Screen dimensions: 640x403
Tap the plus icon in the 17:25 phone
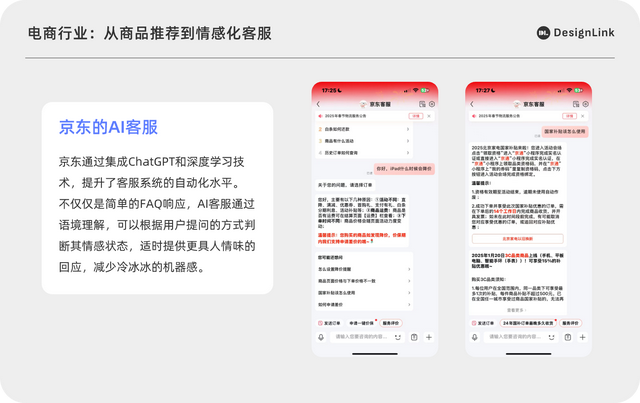coord(429,337)
